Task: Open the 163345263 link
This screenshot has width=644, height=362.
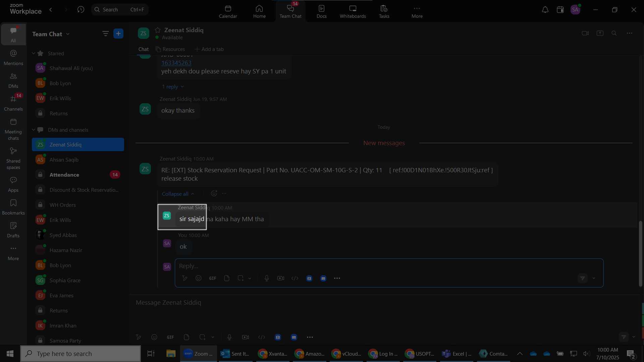Action: tap(176, 63)
